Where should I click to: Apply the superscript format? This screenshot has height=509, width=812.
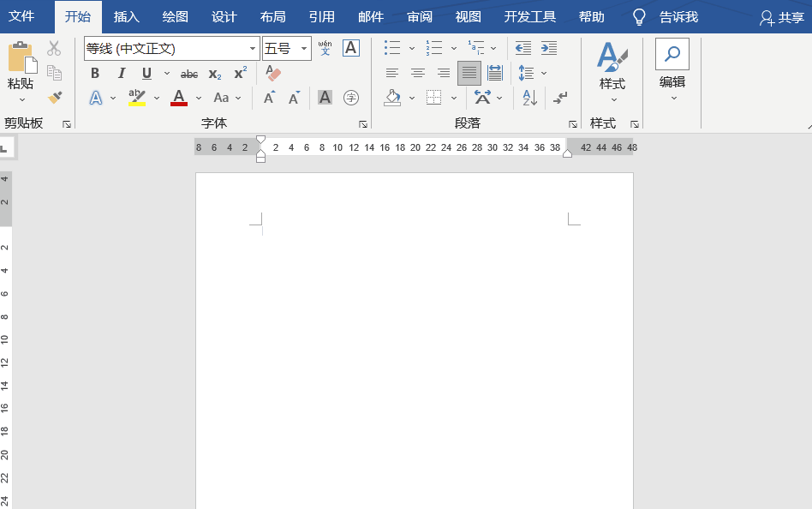point(239,73)
